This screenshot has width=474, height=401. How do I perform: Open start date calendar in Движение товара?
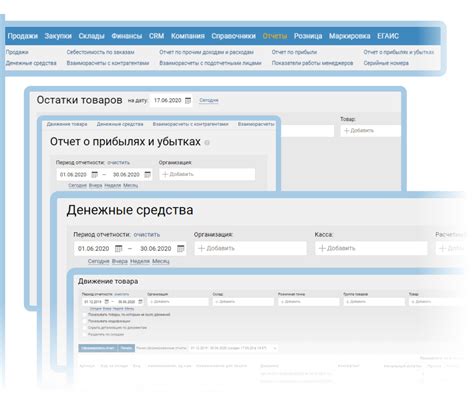(107, 302)
